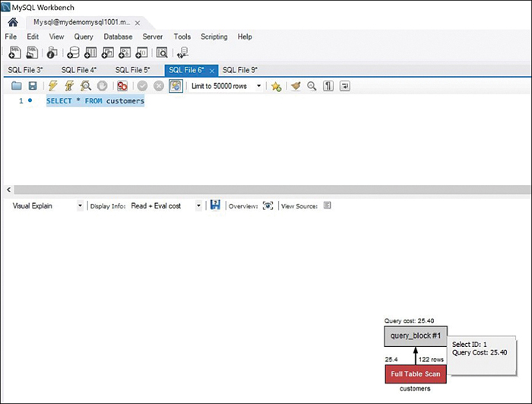Click "Select ID: 1" in the tooltip

[469, 344]
